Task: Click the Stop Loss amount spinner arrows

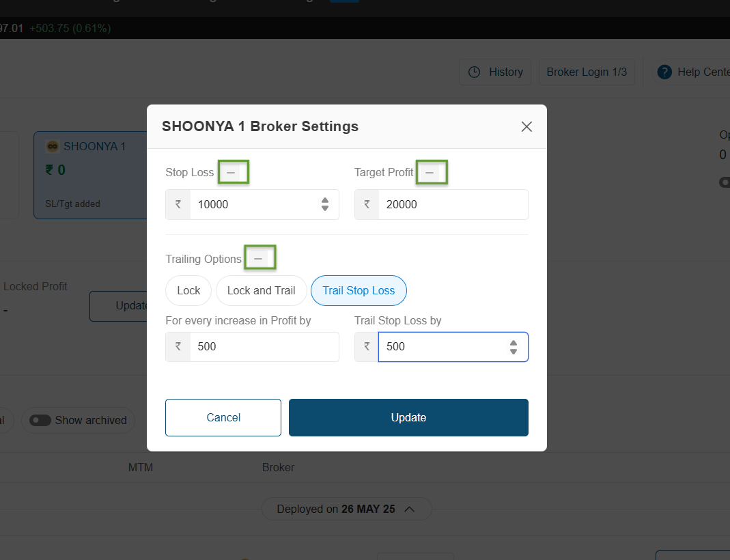Action: coord(325,204)
